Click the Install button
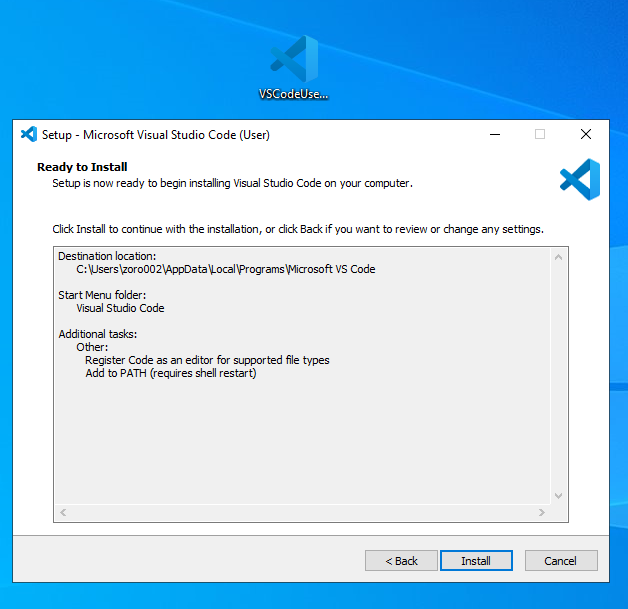The image size is (628, 609). tap(476, 561)
